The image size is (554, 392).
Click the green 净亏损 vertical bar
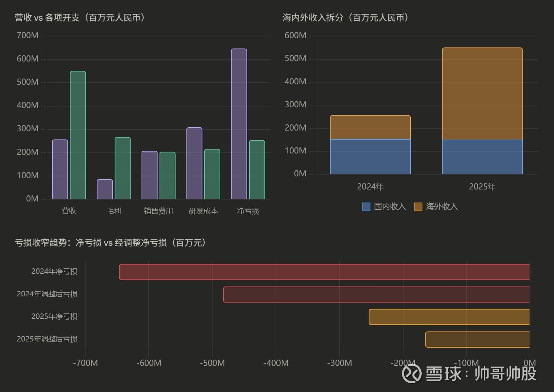coord(257,170)
